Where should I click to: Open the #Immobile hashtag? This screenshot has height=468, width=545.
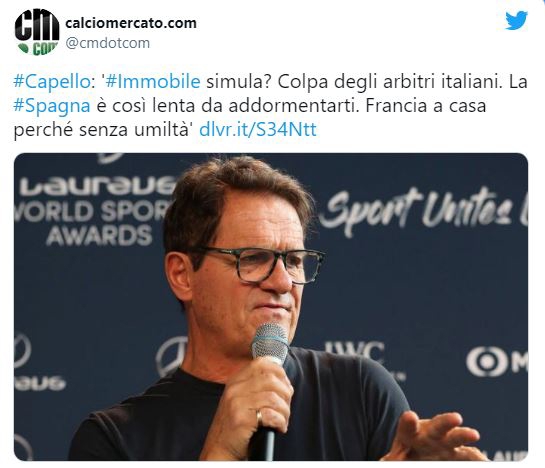point(153,82)
